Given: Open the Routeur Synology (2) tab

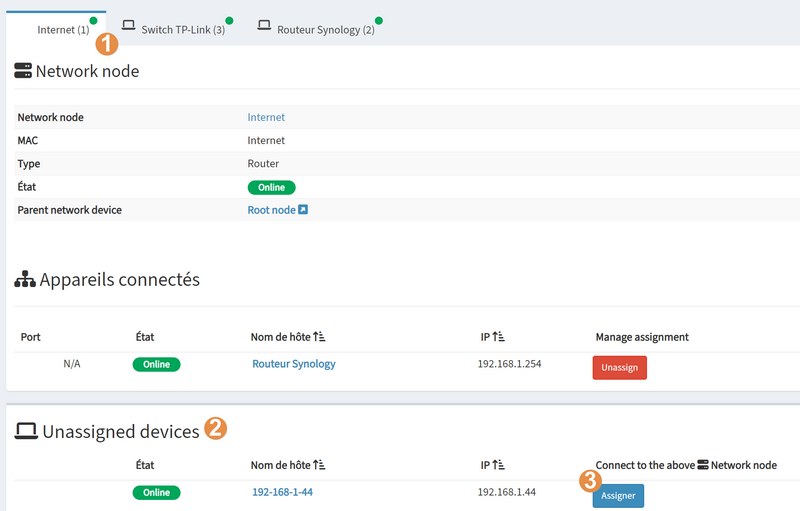Looking at the screenshot, I should tap(326, 30).
